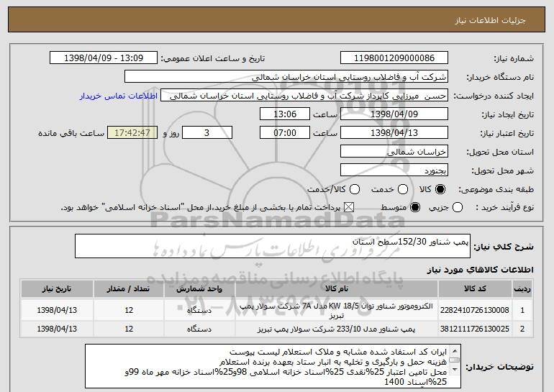This screenshot has width=554, height=392.
Task: Click the buyer organization name field
Action: point(286,77)
